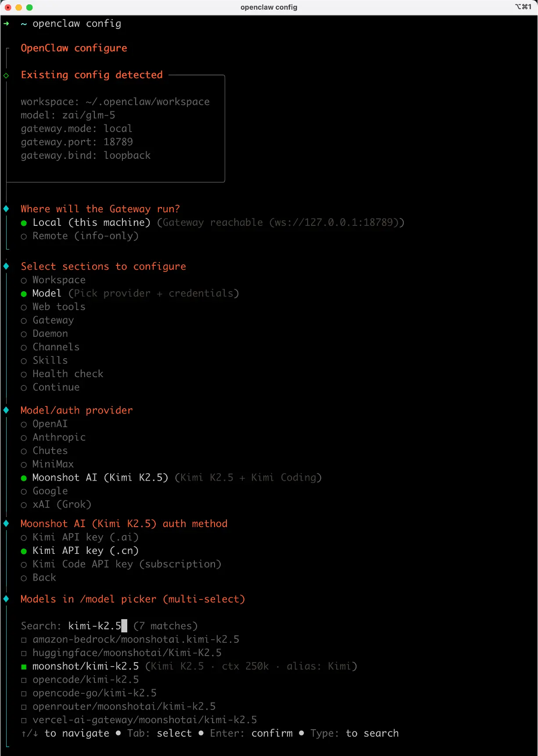The width and height of the screenshot is (538, 756).
Task: Click the yellow minimize window button
Action: coord(19,7)
